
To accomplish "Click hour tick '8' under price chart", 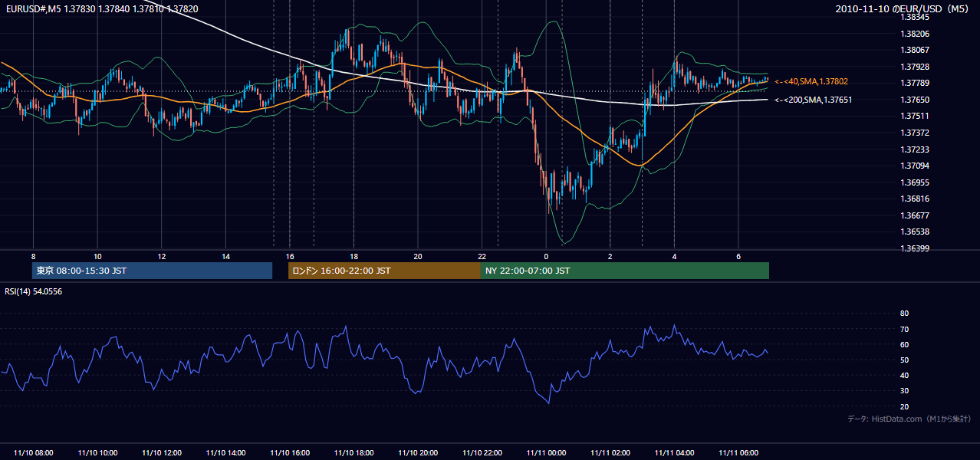I will 33,256.
